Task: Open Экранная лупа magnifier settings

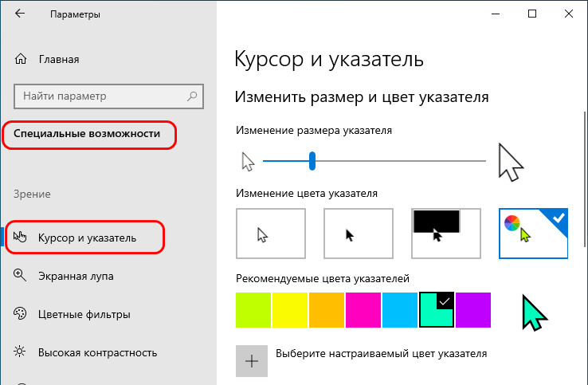Action: click(75, 277)
